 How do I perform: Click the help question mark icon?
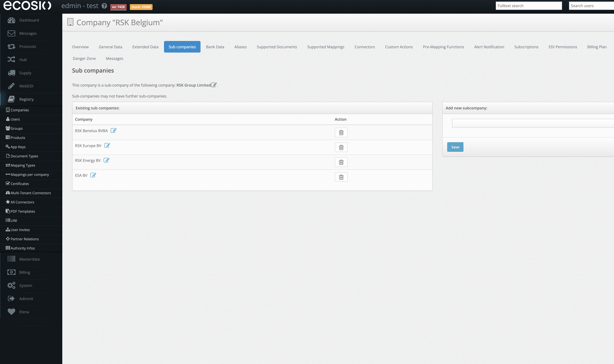104,6
